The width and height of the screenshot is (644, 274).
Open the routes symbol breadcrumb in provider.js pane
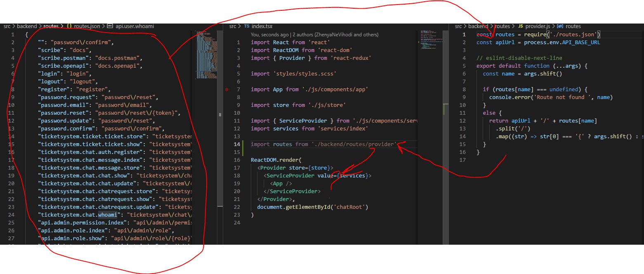(573, 26)
